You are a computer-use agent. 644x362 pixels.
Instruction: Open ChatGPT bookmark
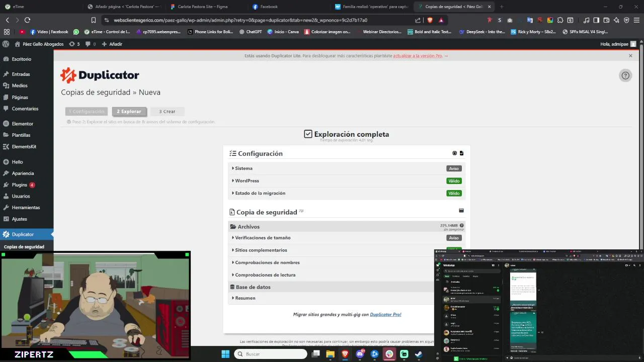(x=250, y=32)
